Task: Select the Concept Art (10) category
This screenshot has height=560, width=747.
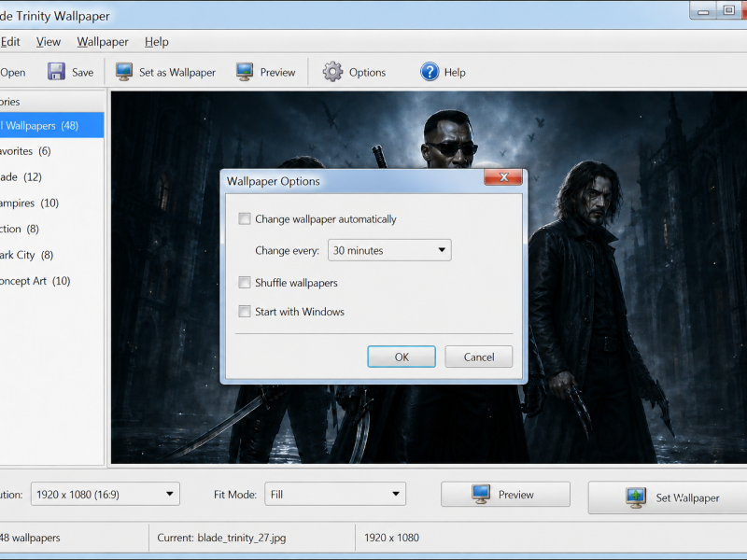Action: click(51, 281)
